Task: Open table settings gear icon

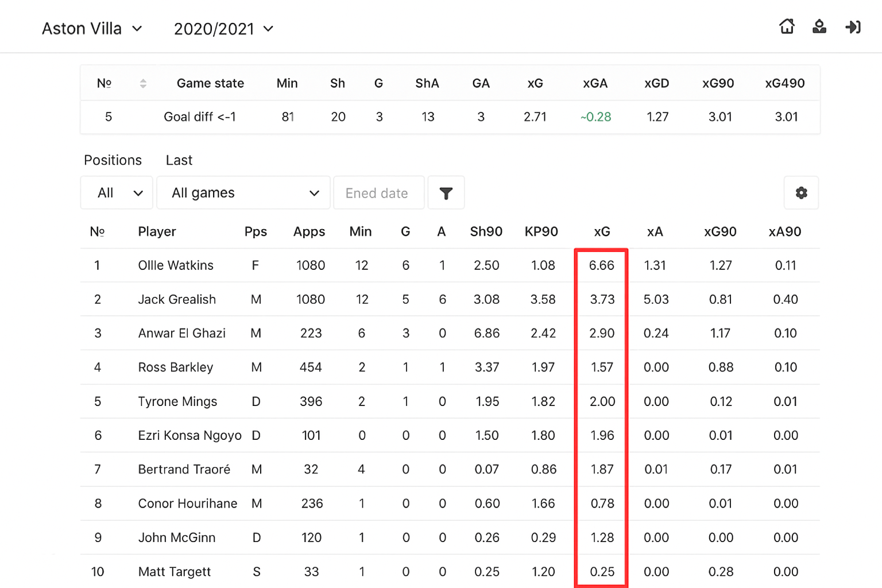Action: click(801, 193)
